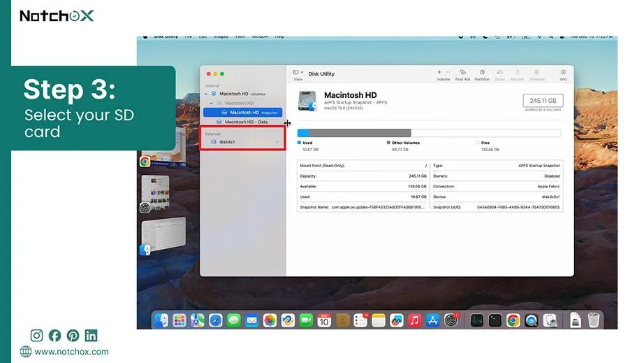Screen dimensions: 644x363
Task: Open Mail from the Dock
Action: pyautogui.click(x=251, y=320)
